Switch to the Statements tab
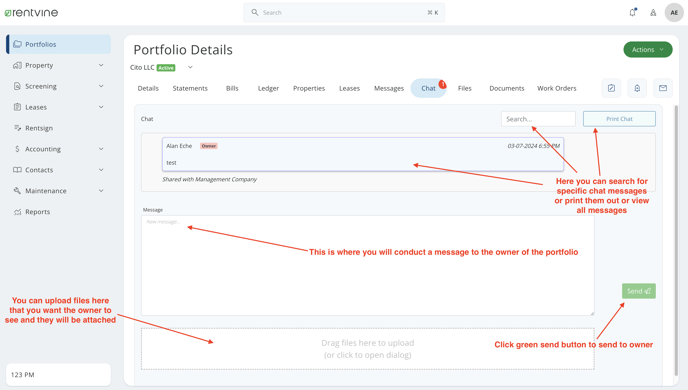 point(190,88)
